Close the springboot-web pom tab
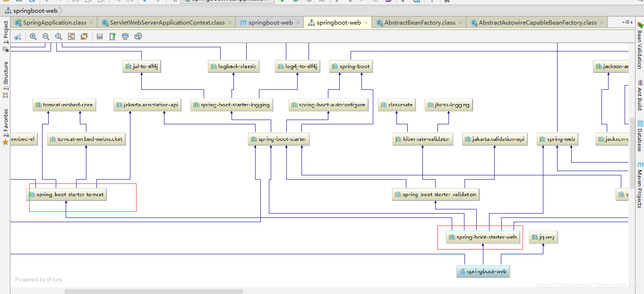The width and height of the screenshot is (644, 294). click(298, 22)
